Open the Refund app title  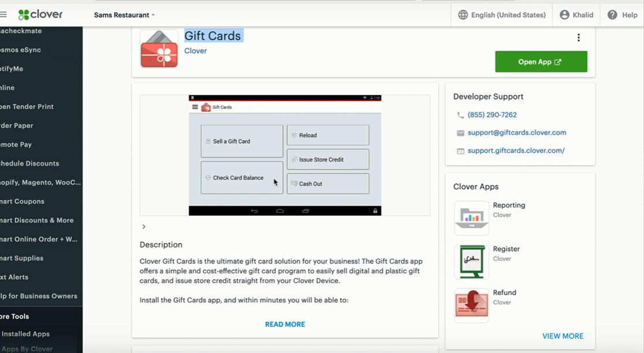pos(504,292)
